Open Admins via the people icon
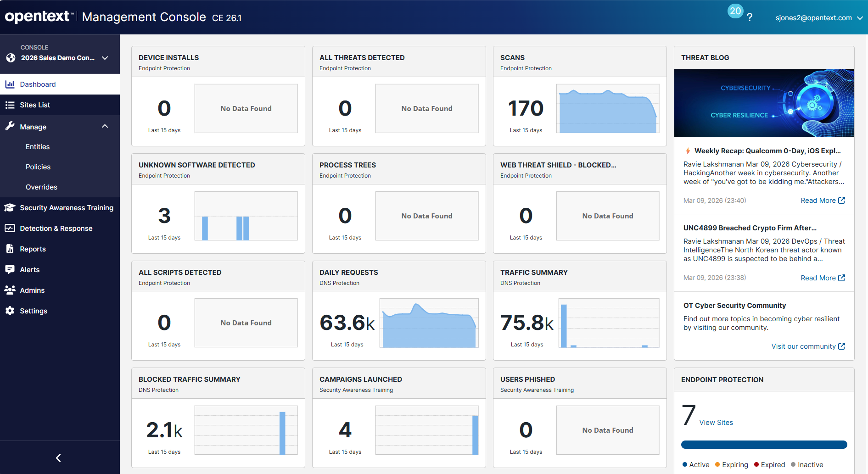Image resolution: width=868 pixels, height=474 pixels. [10, 290]
